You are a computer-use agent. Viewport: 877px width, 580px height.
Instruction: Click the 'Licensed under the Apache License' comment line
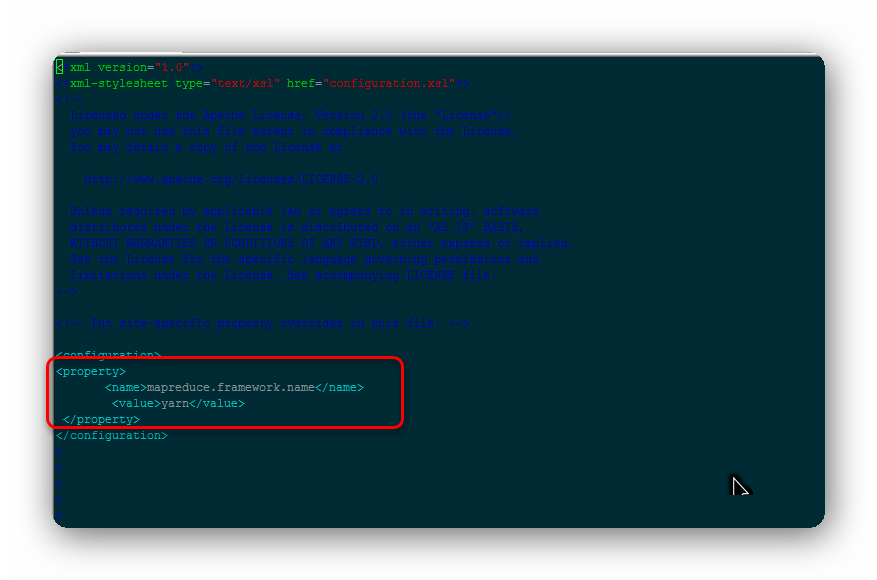[290, 115]
